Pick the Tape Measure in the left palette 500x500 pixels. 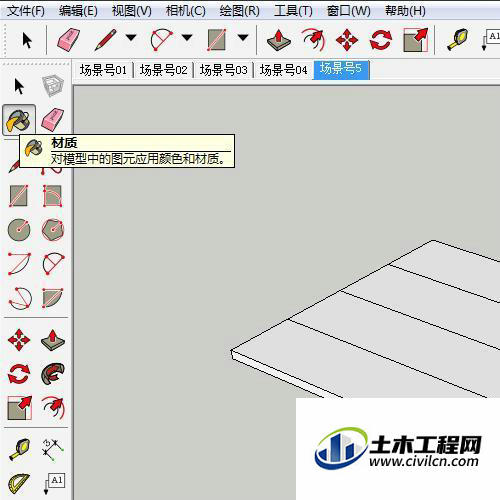(x=20, y=450)
